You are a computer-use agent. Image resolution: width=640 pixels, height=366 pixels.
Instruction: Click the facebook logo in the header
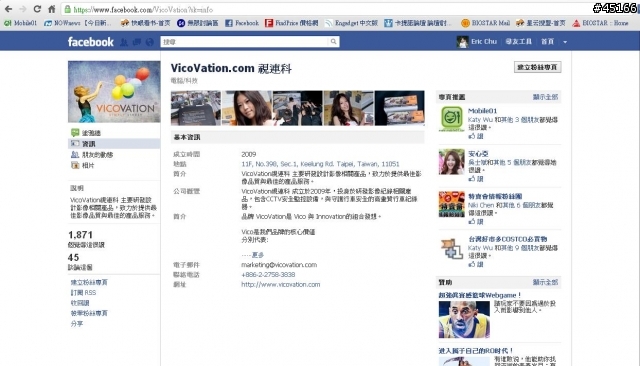[x=91, y=42]
